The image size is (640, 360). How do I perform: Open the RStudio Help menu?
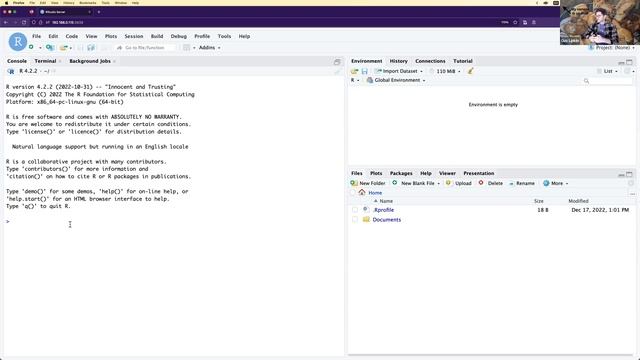(244, 36)
